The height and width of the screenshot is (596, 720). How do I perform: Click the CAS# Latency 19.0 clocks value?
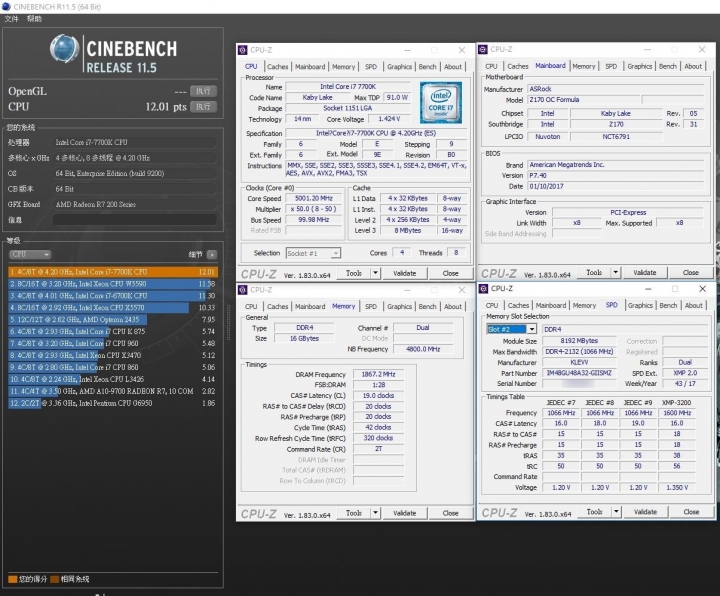pyautogui.click(x=378, y=395)
